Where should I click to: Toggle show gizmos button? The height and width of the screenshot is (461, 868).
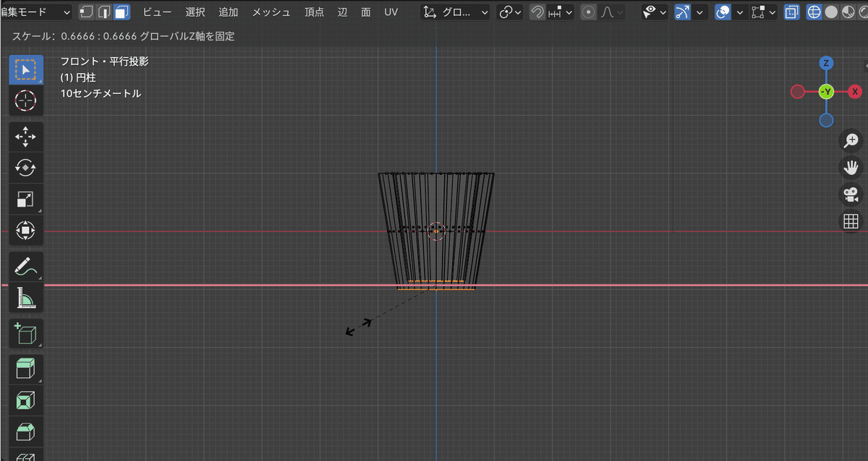coord(683,12)
